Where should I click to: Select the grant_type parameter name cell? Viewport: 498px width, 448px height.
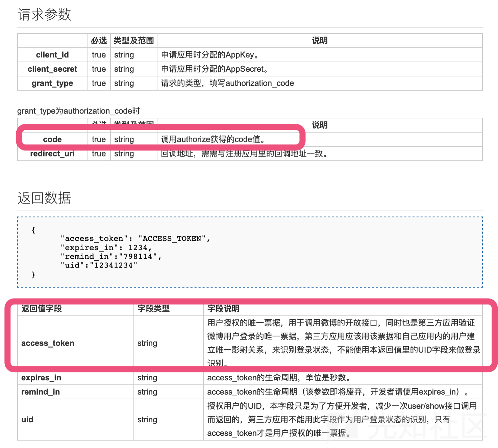point(52,83)
